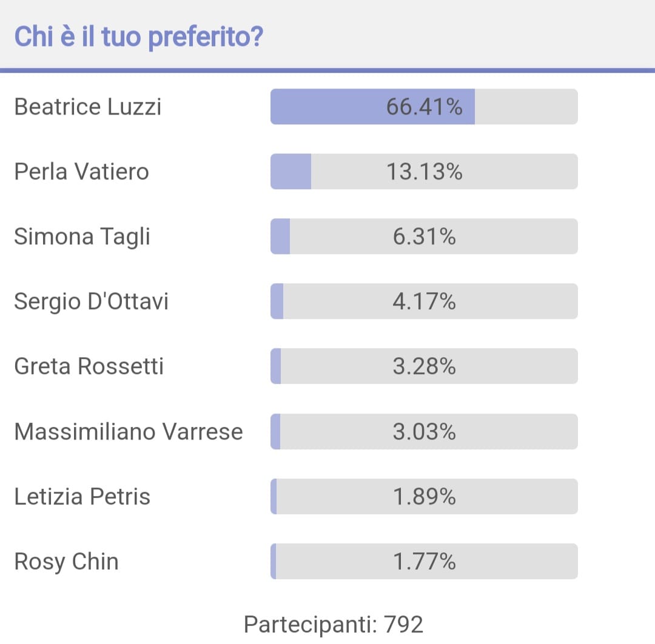This screenshot has height=644, width=655.
Task: Click the Rosy Chin result bar
Action: (x=424, y=562)
